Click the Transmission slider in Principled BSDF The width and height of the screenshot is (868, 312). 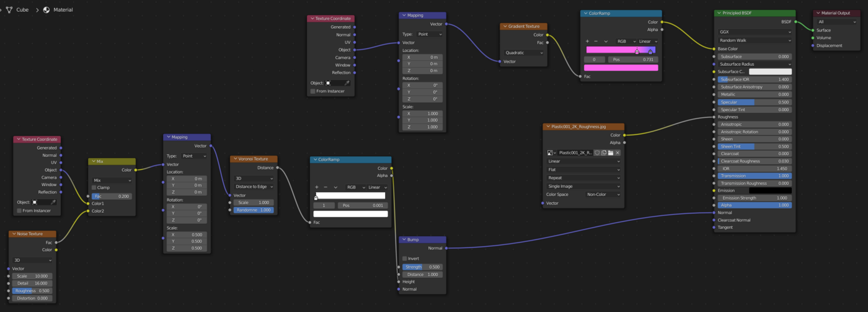(x=755, y=176)
